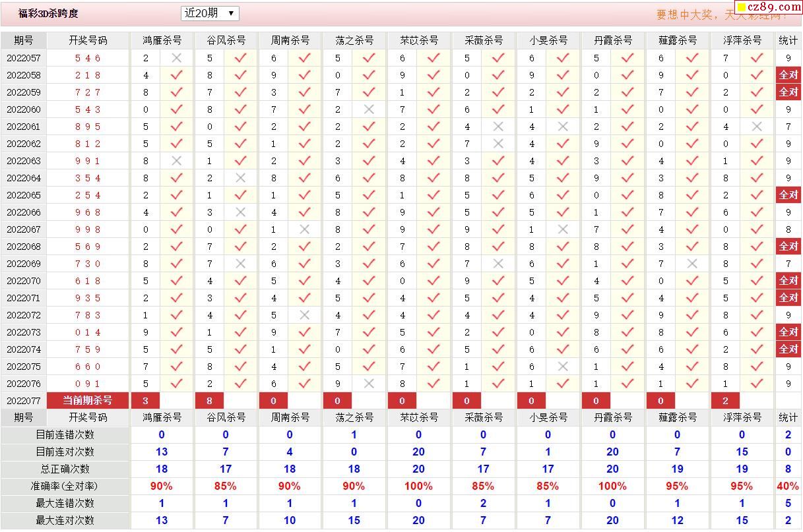Click the 100% accuracy under 芣苡杀号

[419, 487]
